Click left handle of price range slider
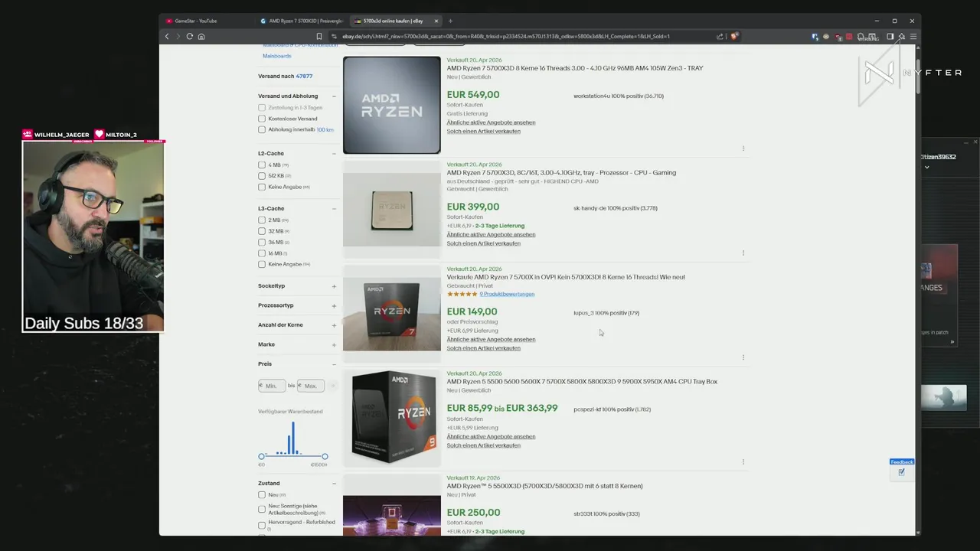This screenshot has height=551, width=980. click(x=261, y=456)
